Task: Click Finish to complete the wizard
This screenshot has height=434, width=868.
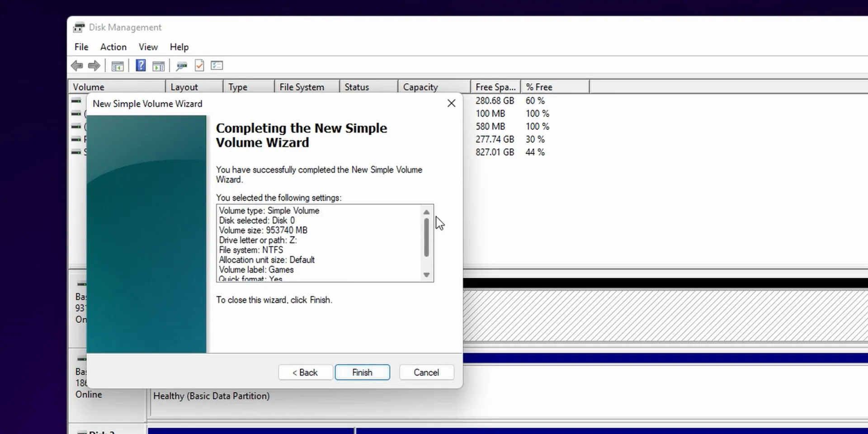Action: (362, 373)
